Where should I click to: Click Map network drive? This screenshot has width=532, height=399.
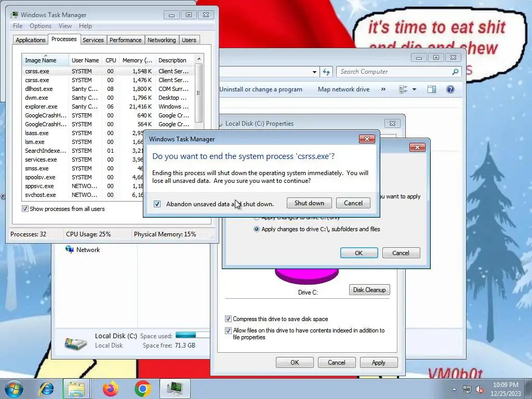tap(344, 89)
